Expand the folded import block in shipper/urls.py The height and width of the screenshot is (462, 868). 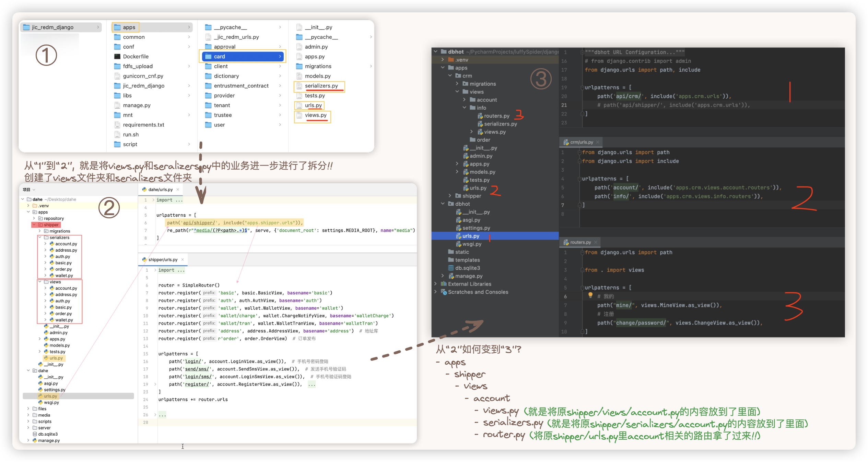click(x=155, y=270)
